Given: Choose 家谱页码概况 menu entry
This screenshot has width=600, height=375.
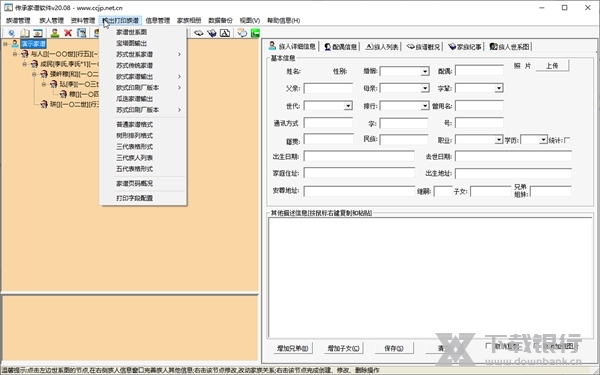Looking at the screenshot, I should click(143, 183).
